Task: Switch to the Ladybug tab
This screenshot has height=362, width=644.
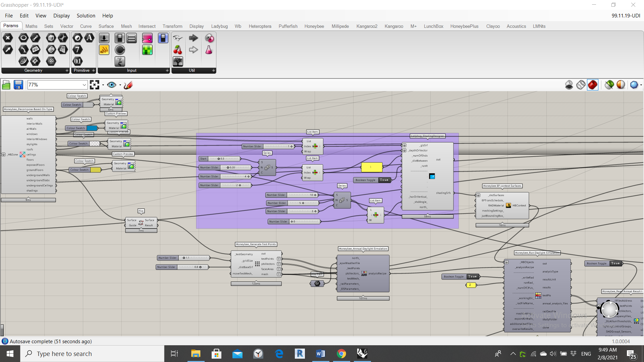Action: click(x=219, y=26)
